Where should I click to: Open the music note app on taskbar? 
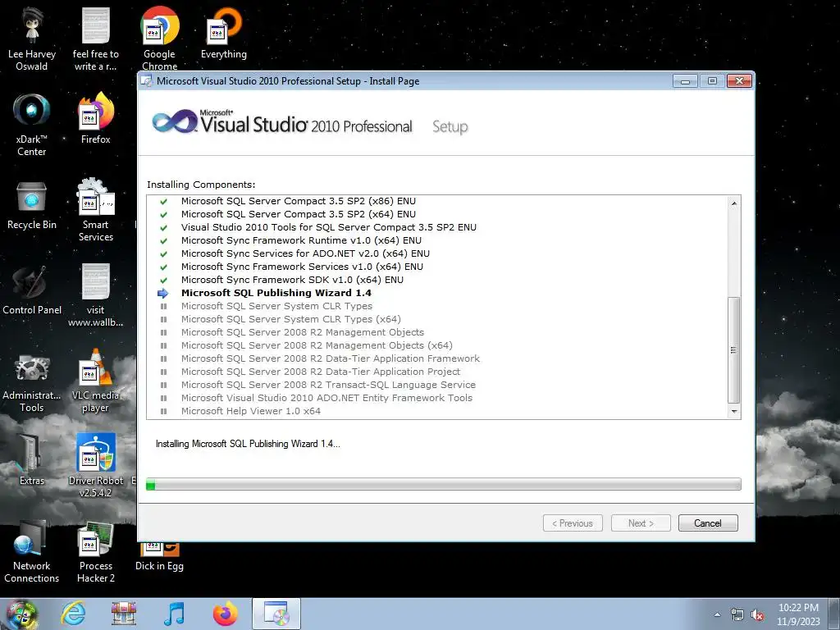coord(174,614)
